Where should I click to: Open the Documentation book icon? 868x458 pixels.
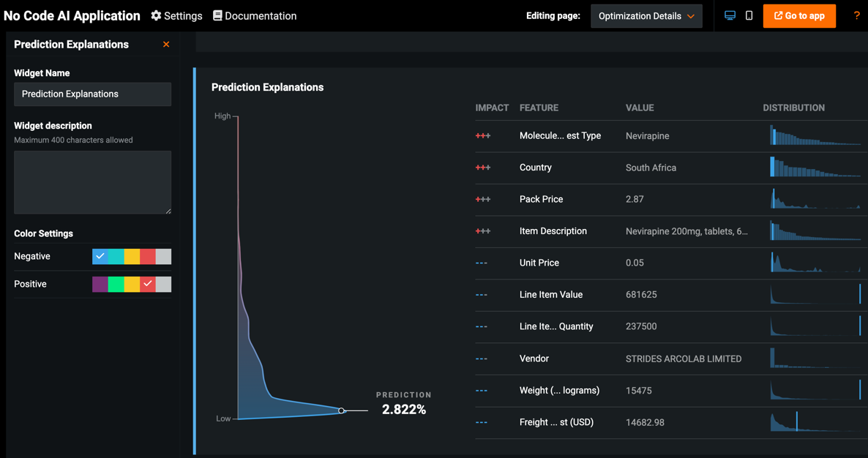click(x=217, y=15)
